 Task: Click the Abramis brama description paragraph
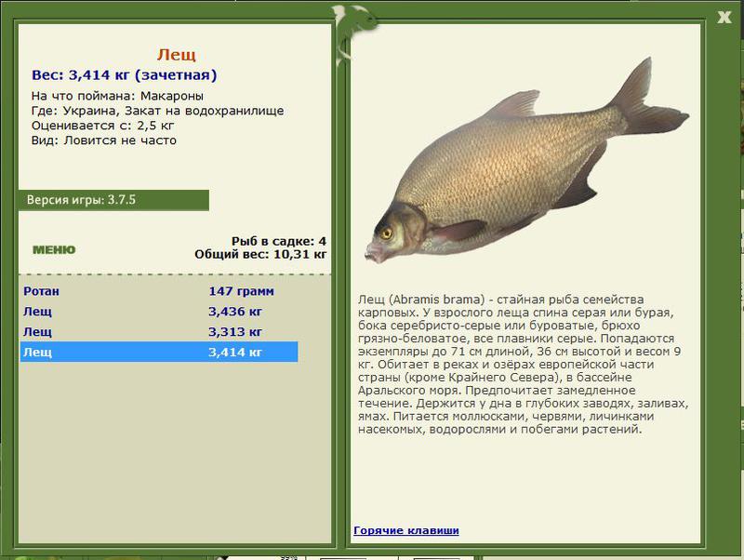point(523,365)
